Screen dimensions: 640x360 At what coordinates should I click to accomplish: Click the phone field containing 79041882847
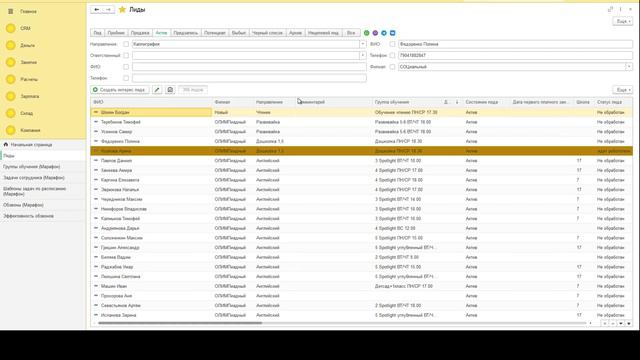click(515, 55)
